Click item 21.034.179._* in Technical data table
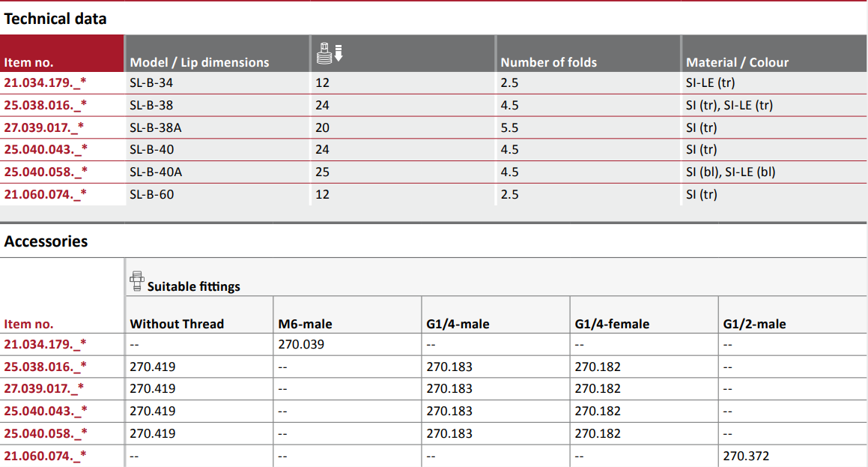 46,83
